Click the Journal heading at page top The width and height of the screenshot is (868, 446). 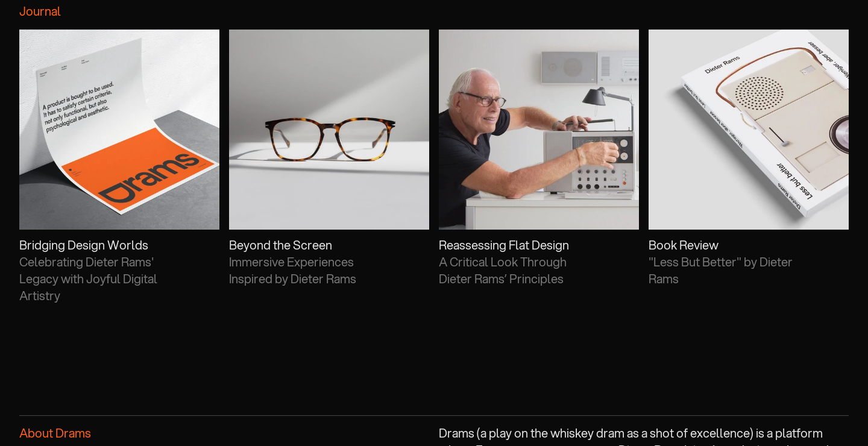pos(40,11)
